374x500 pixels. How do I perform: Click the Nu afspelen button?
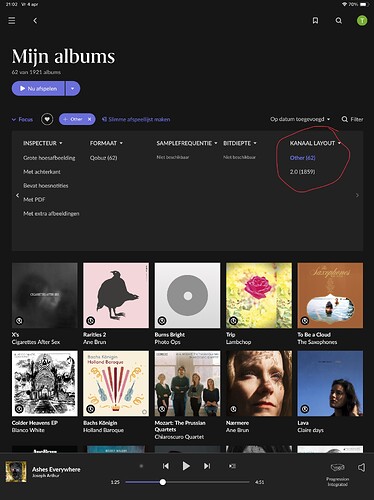point(38,88)
